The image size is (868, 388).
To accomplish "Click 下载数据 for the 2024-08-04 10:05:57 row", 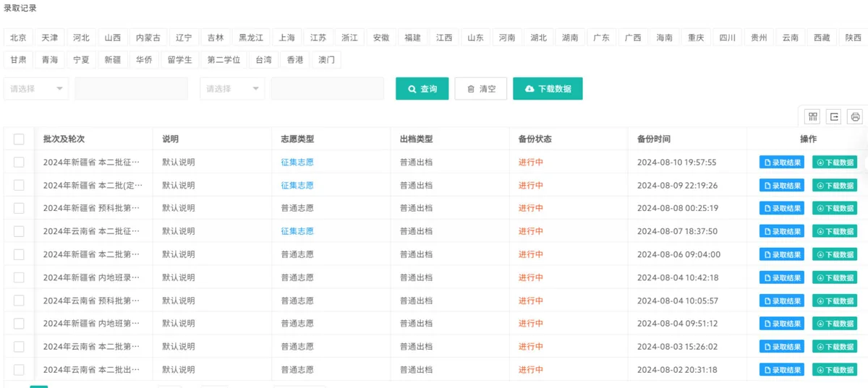I will [835, 301].
